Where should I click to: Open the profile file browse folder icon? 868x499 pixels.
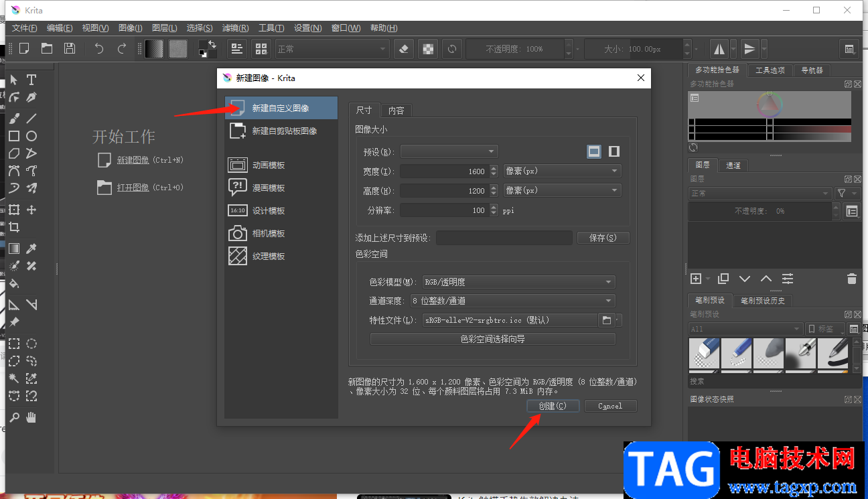coord(607,320)
